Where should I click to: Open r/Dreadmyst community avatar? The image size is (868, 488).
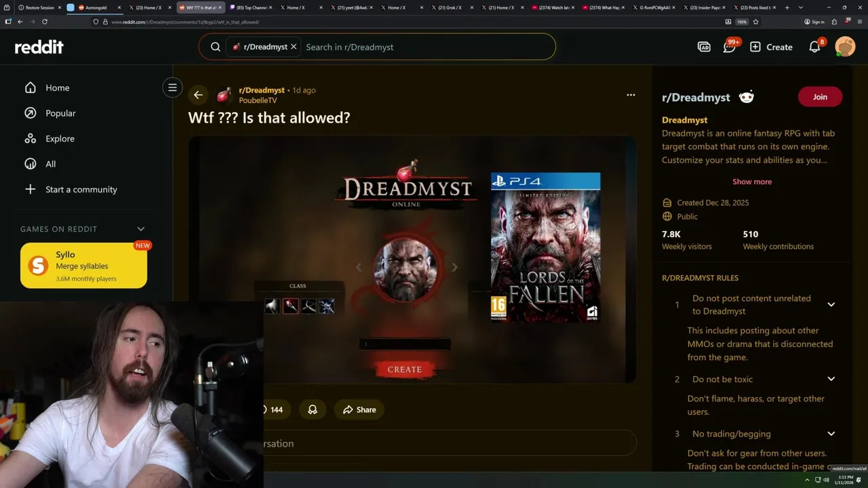[224, 95]
